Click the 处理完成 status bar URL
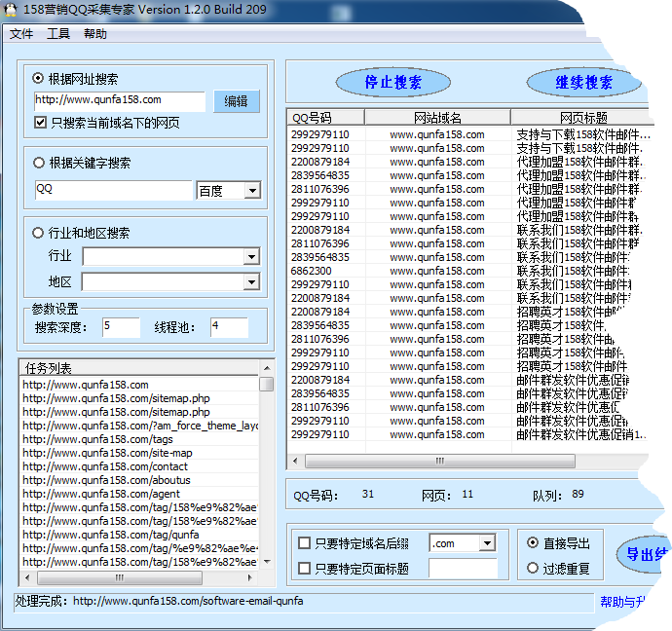Screen dimensions: 672x631 (188, 601)
